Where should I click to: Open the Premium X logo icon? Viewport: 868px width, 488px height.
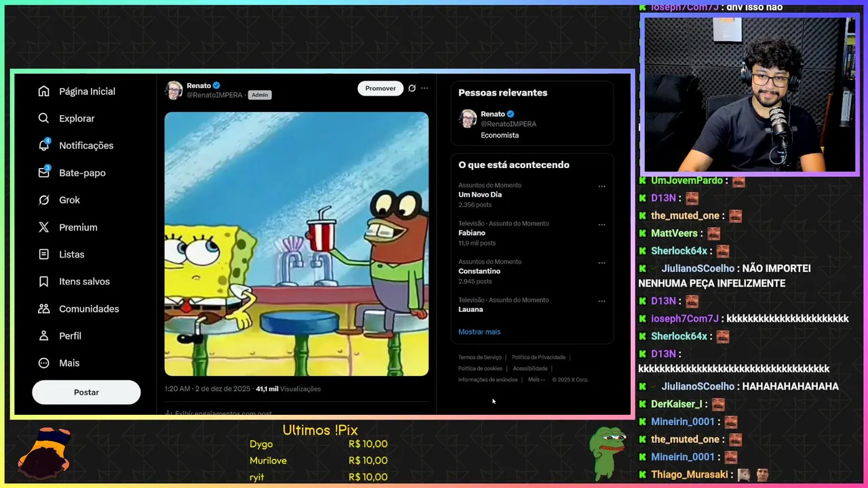(x=44, y=227)
